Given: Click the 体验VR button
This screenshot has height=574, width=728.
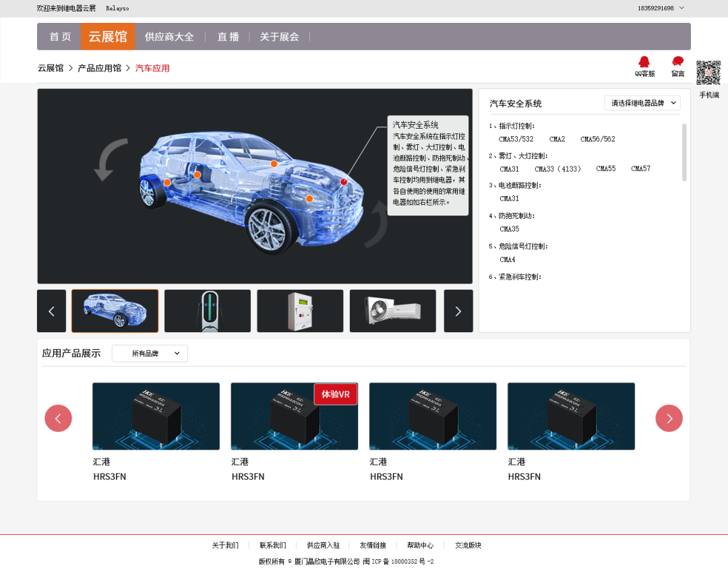Looking at the screenshot, I should coord(336,394).
